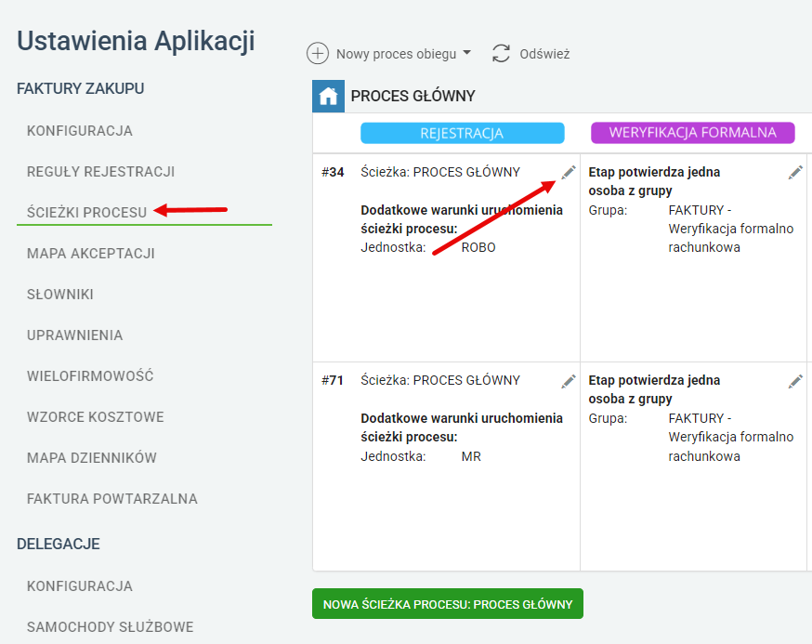
Task: Click the Odśwież button
Action: (x=530, y=54)
